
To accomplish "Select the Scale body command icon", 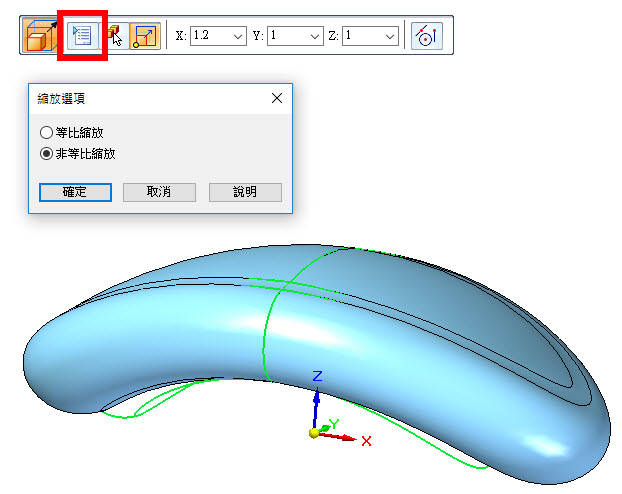I will pos(40,36).
